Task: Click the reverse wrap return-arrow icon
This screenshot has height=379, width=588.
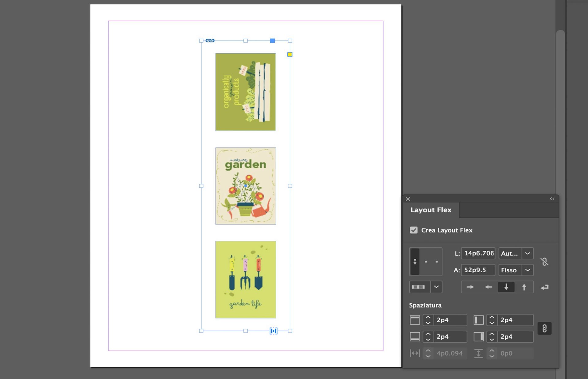Action: pos(545,287)
